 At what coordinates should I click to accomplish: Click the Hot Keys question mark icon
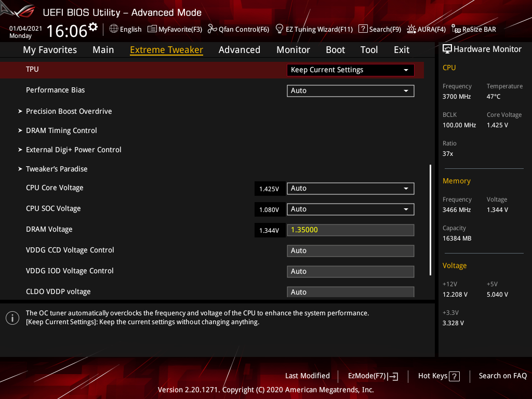pyautogui.click(x=454, y=376)
